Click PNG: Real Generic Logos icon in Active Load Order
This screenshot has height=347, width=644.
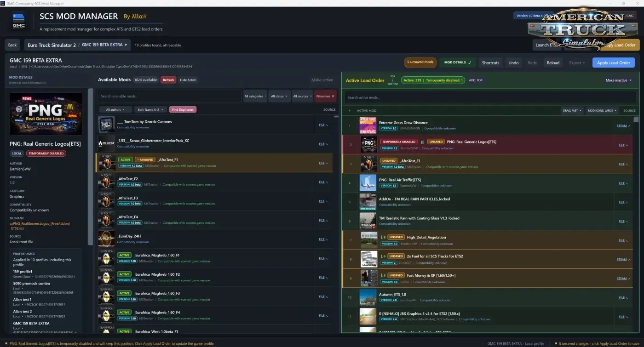pos(369,145)
